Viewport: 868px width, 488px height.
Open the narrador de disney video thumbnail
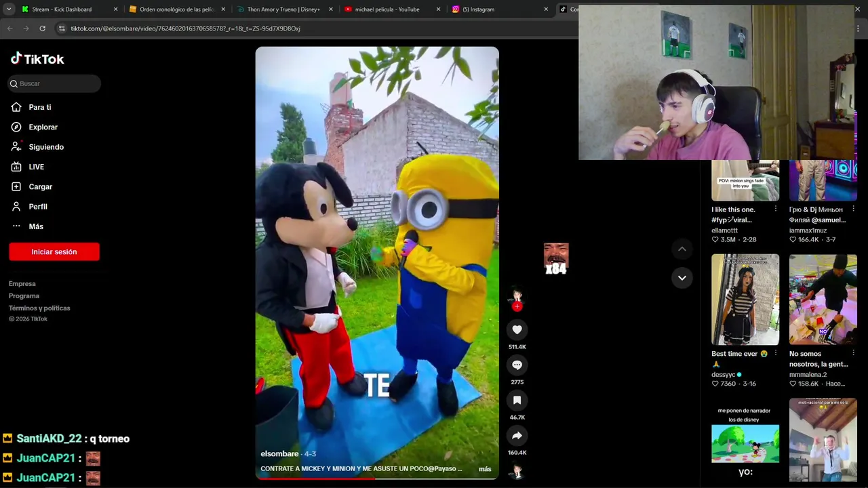pyautogui.click(x=745, y=439)
